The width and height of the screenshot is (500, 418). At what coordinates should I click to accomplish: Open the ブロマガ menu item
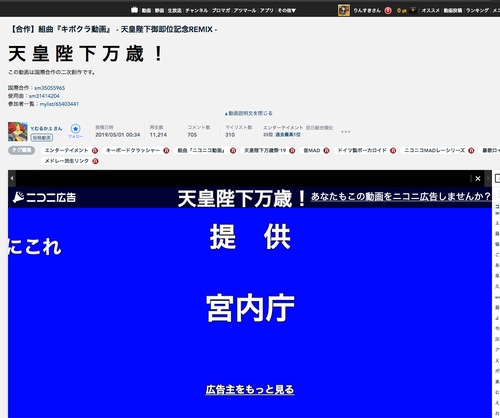coord(221,11)
